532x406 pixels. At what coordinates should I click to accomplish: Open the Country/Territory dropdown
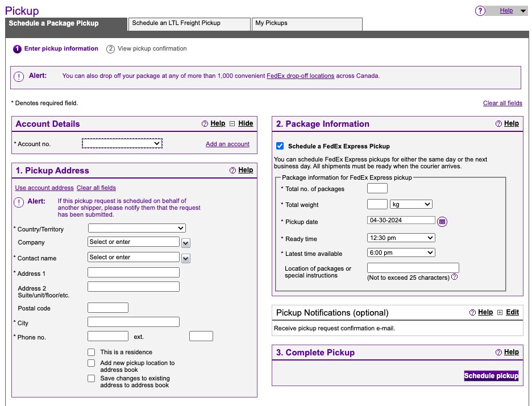[137, 228]
